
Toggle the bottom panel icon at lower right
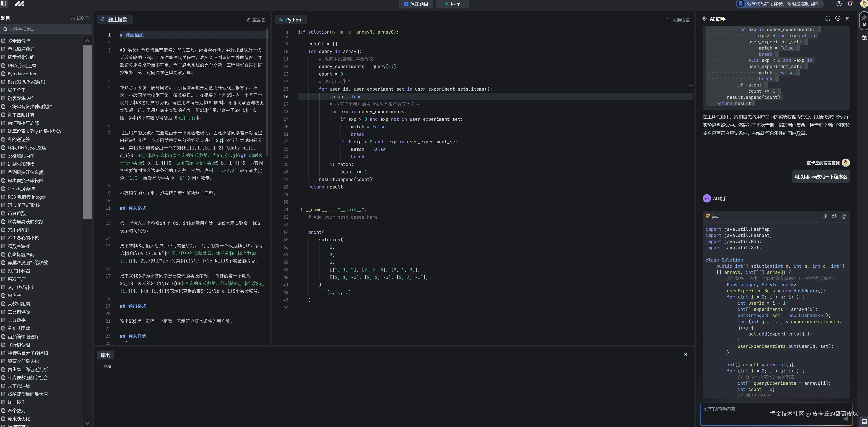click(864, 421)
